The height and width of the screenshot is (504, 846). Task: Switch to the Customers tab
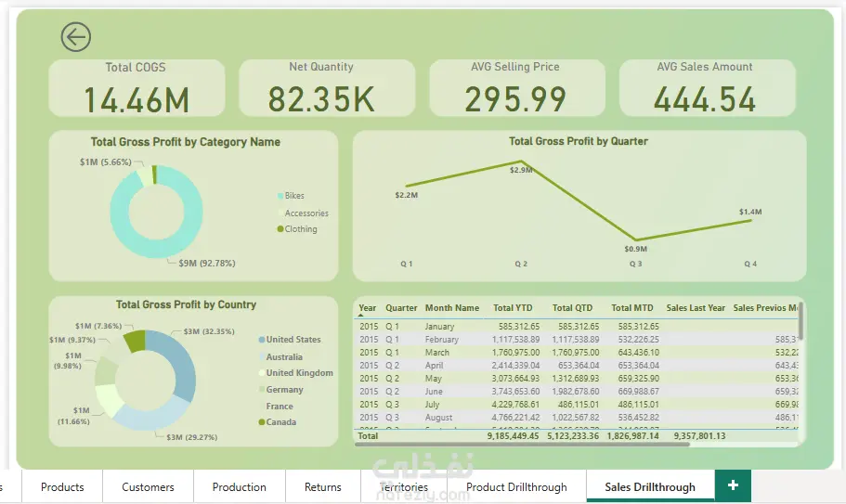click(x=148, y=486)
